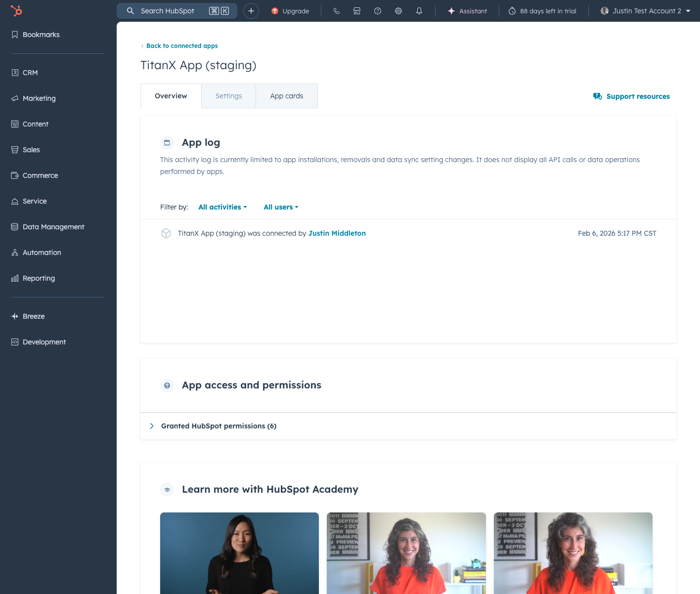Click the Search HubSpot field
Screen dimensions: 700x594
click(177, 11)
